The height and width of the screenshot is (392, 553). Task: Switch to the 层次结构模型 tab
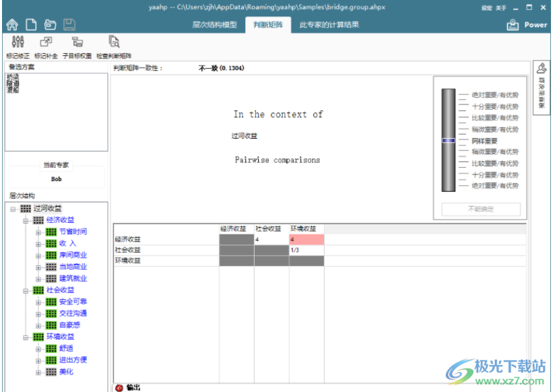click(x=214, y=25)
